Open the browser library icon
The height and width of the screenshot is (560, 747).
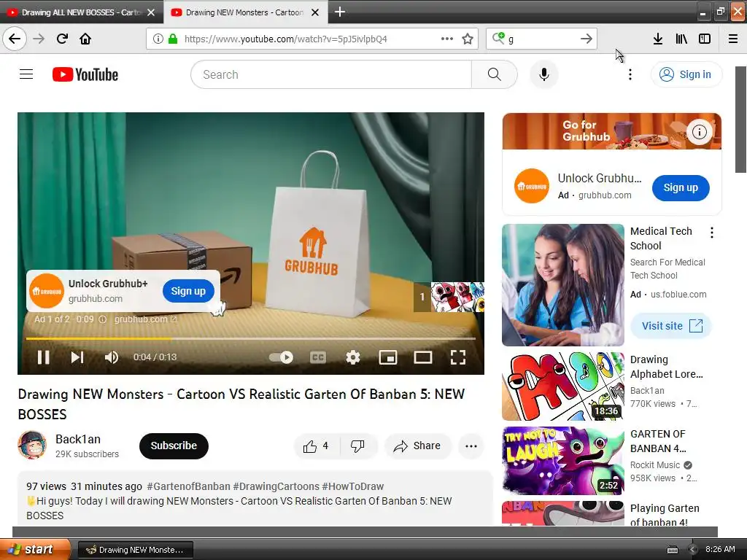681,39
